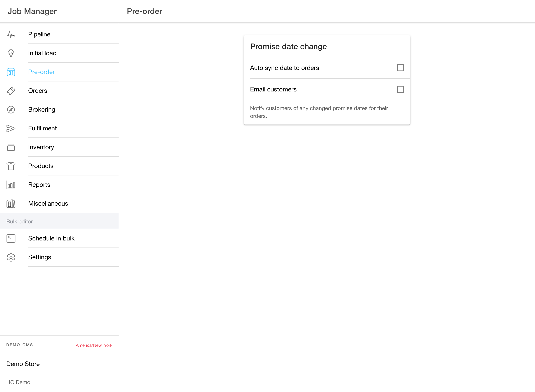
Task: Click the Settings gear icon
Action: pos(11,257)
